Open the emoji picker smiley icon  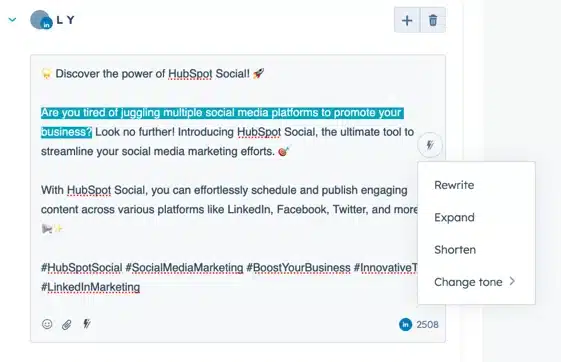click(x=47, y=324)
